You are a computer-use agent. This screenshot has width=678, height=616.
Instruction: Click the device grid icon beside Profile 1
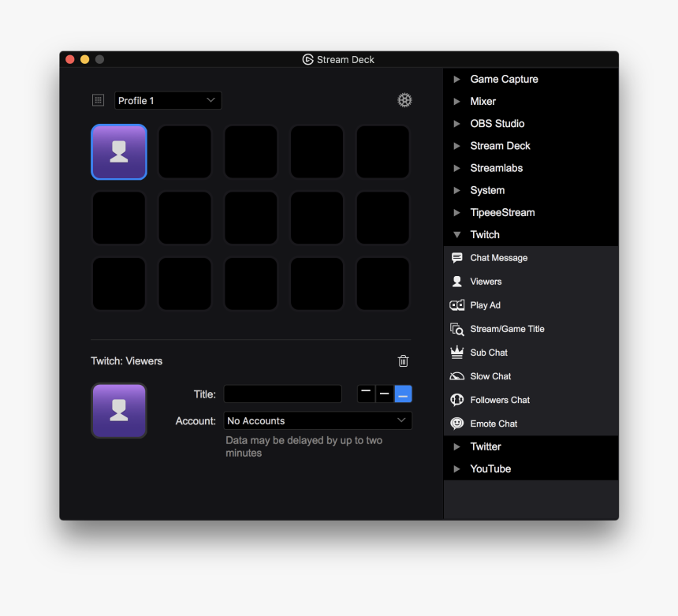click(99, 100)
